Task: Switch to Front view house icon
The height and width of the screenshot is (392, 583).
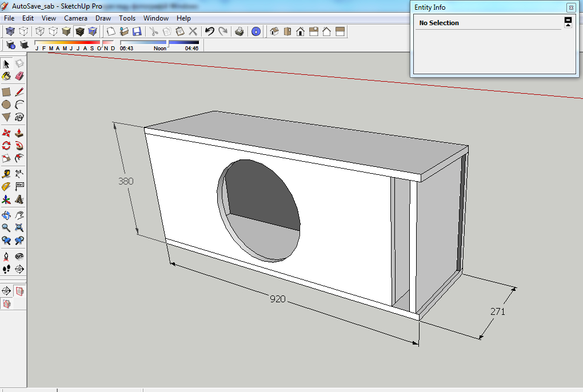Action: pyautogui.click(x=301, y=31)
